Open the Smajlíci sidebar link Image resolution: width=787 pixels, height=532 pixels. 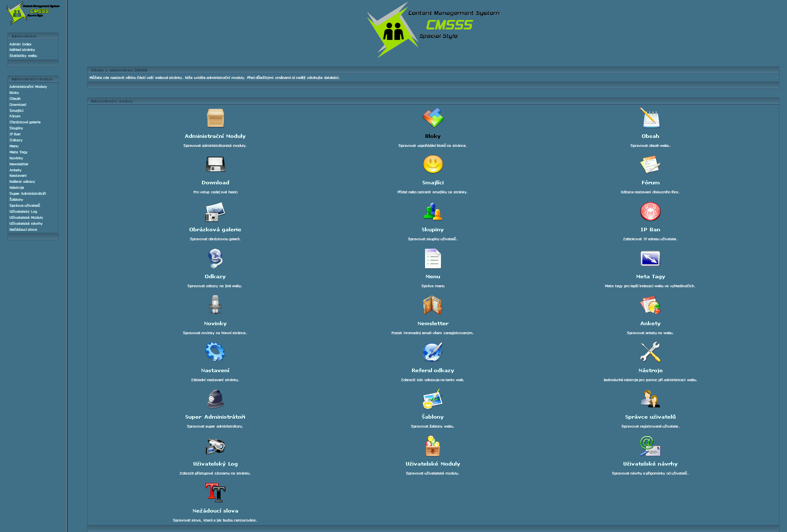tap(16, 111)
